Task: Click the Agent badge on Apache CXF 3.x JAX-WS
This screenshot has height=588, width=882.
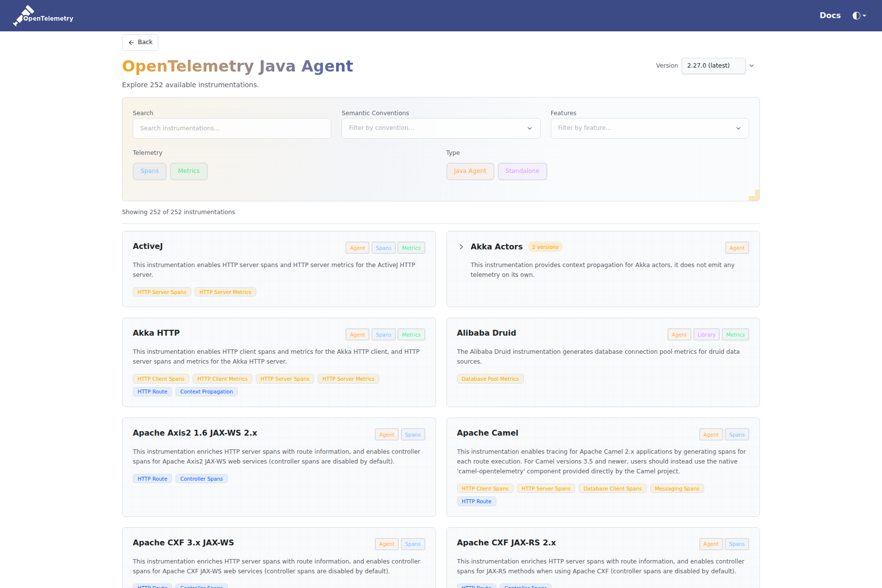Action: 387,544
